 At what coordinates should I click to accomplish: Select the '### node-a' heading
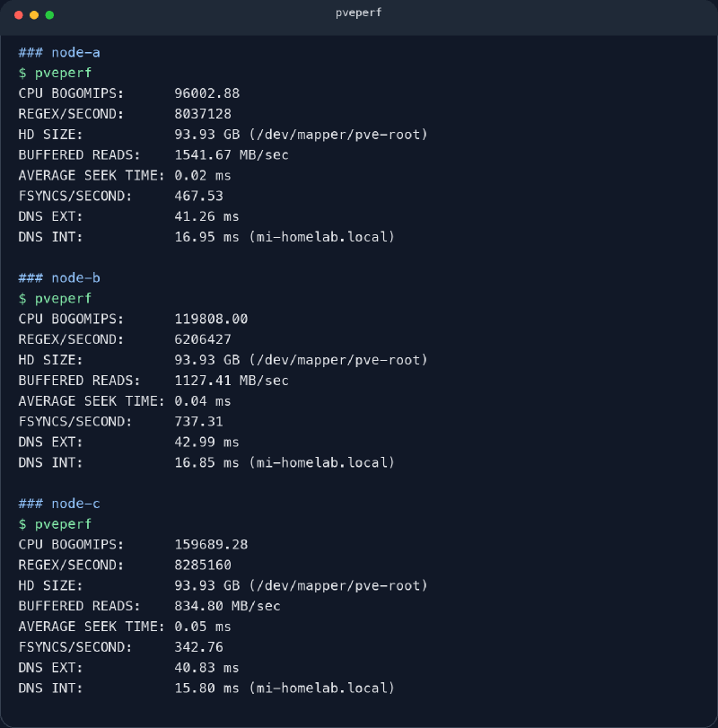point(59,52)
